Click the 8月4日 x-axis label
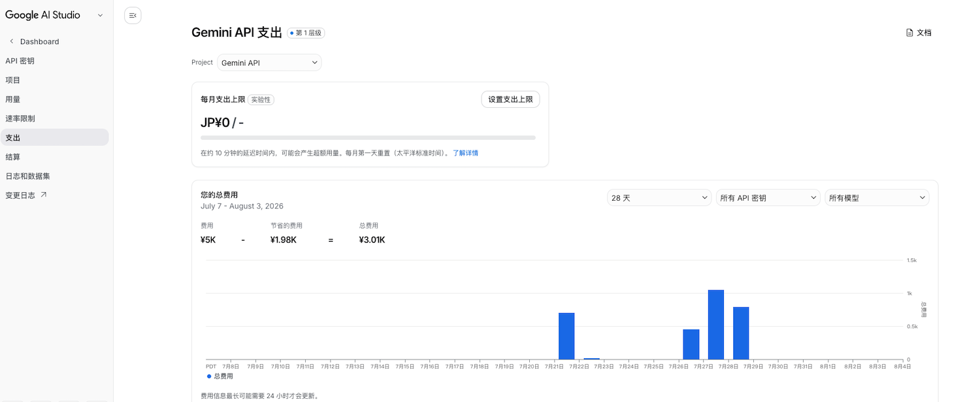 [902, 367]
